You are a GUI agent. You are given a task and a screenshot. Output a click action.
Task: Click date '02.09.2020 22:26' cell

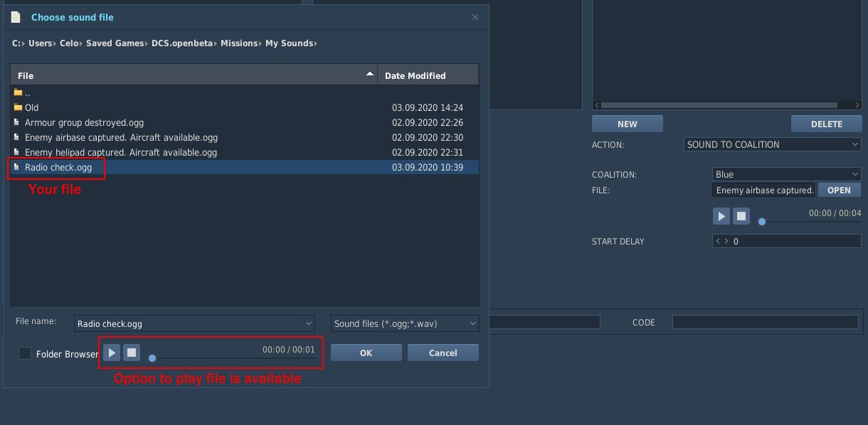[428, 123]
